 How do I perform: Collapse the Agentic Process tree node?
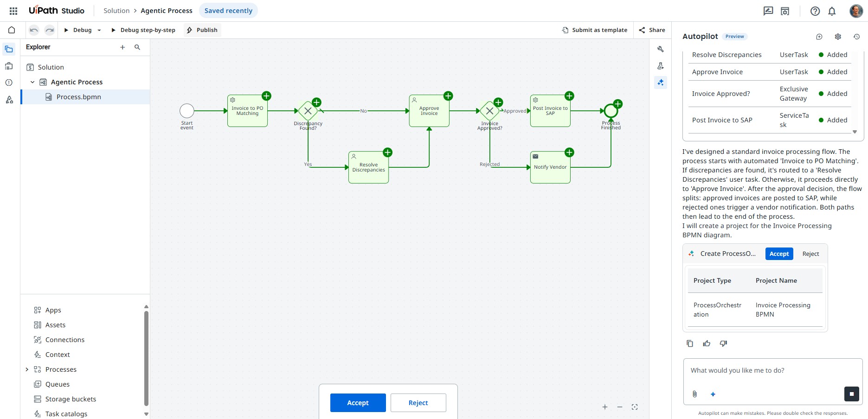click(x=32, y=82)
